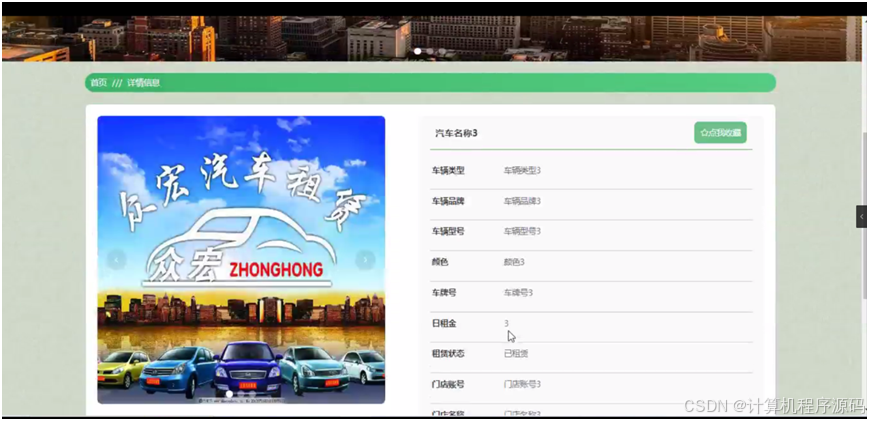
Task: Click the 车牌号3 value
Action: [x=518, y=292]
